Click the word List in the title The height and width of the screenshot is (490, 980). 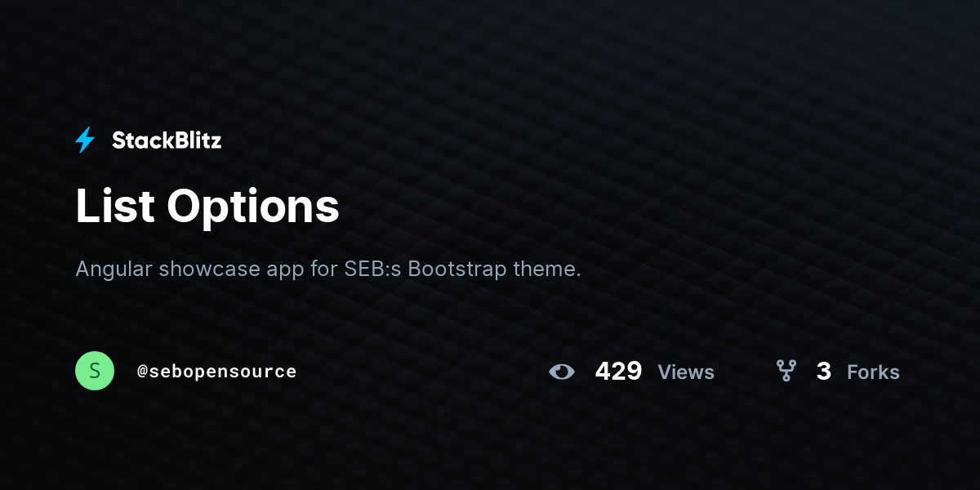click(114, 206)
